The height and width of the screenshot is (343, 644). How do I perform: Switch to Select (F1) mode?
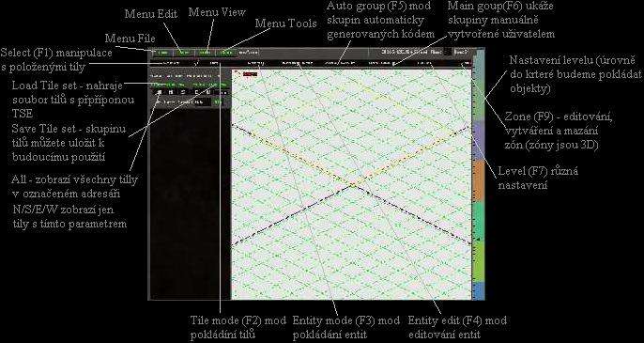[x=171, y=63]
